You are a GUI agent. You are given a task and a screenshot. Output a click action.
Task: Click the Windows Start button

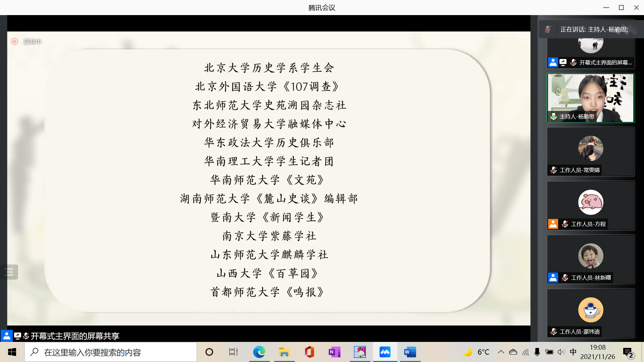pos(12,352)
